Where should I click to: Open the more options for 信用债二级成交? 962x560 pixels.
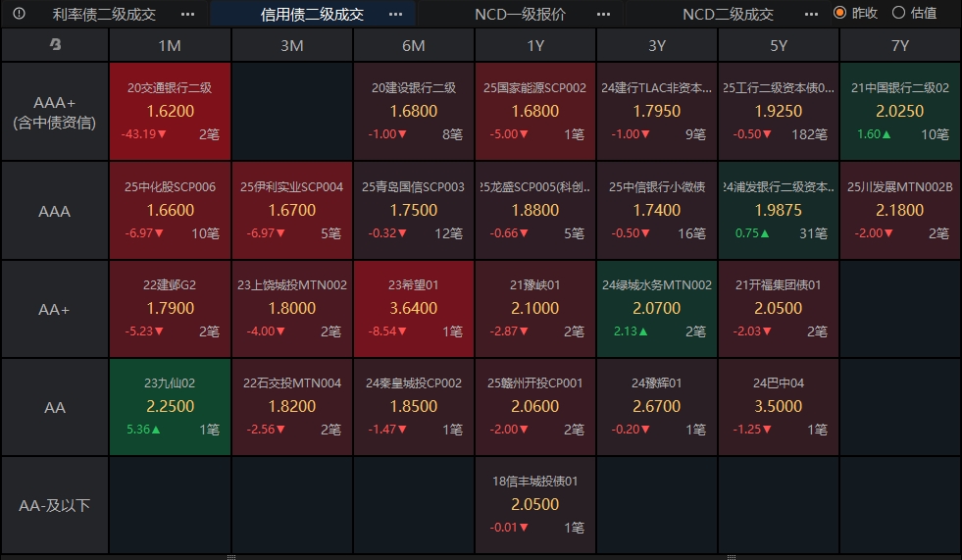(x=396, y=14)
